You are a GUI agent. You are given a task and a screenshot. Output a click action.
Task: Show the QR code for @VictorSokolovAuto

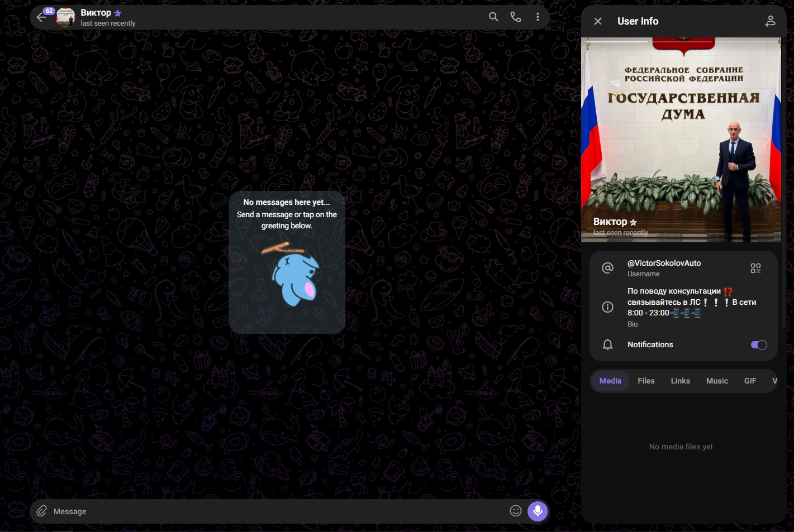(755, 269)
